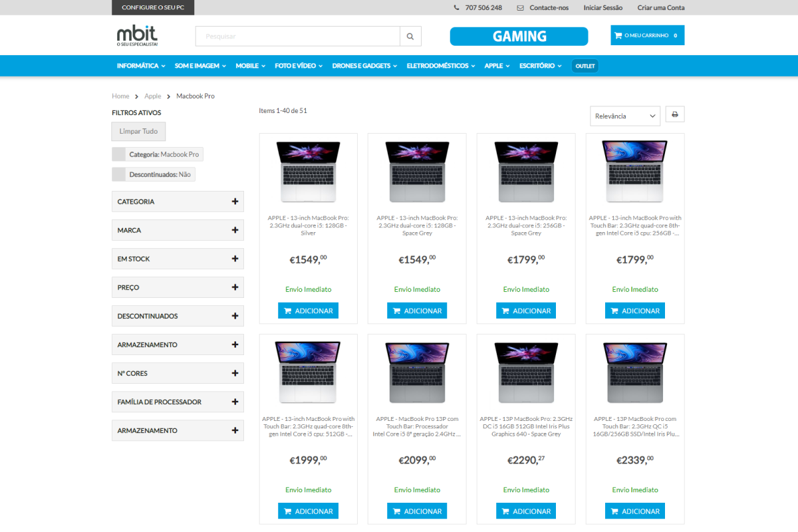Click the Items 1-40 de 51 text
Screen dimensions: 798x532
[283, 111]
